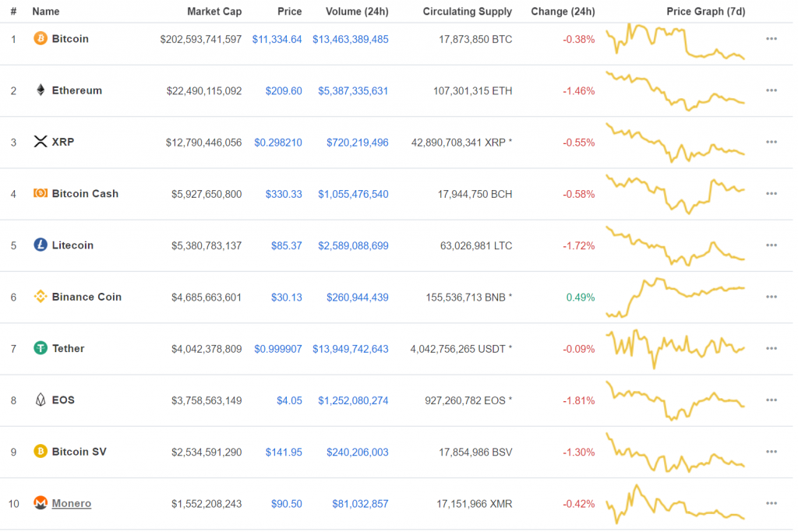Click the Binance Coin 7d price graph
This screenshot has height=532, width=798.
click(x=675, y=297)
